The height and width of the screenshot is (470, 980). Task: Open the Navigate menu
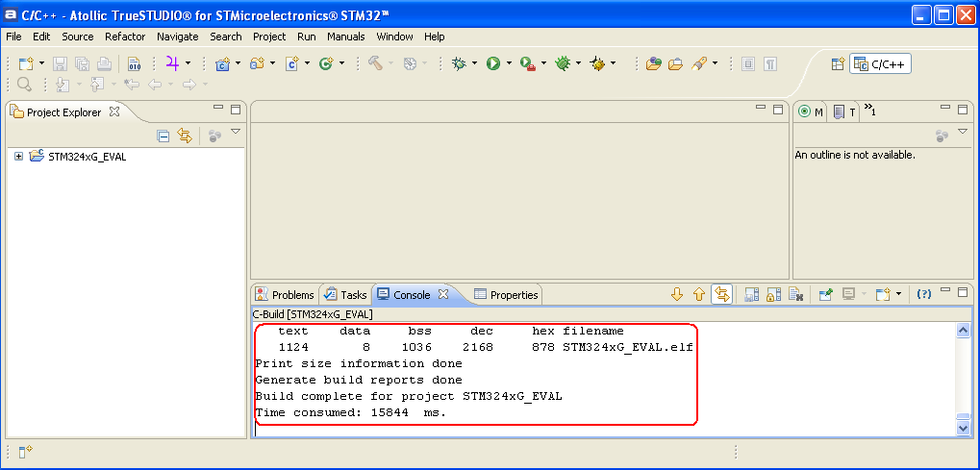[178, 37]
